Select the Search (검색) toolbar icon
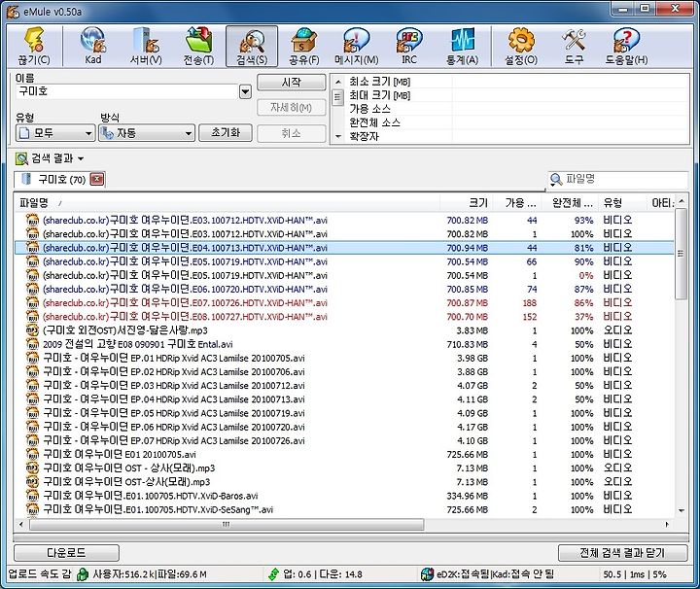 coord(252,46)
